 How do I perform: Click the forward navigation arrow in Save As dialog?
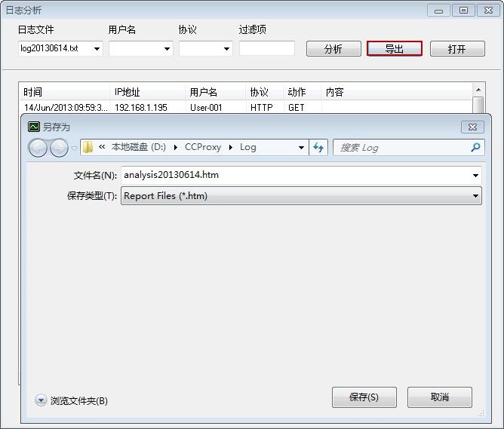point(59,148)
